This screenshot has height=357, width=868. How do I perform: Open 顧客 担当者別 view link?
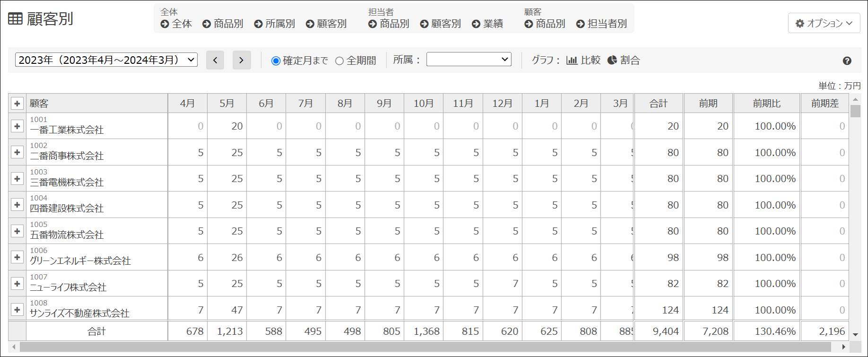click(602, 24)
